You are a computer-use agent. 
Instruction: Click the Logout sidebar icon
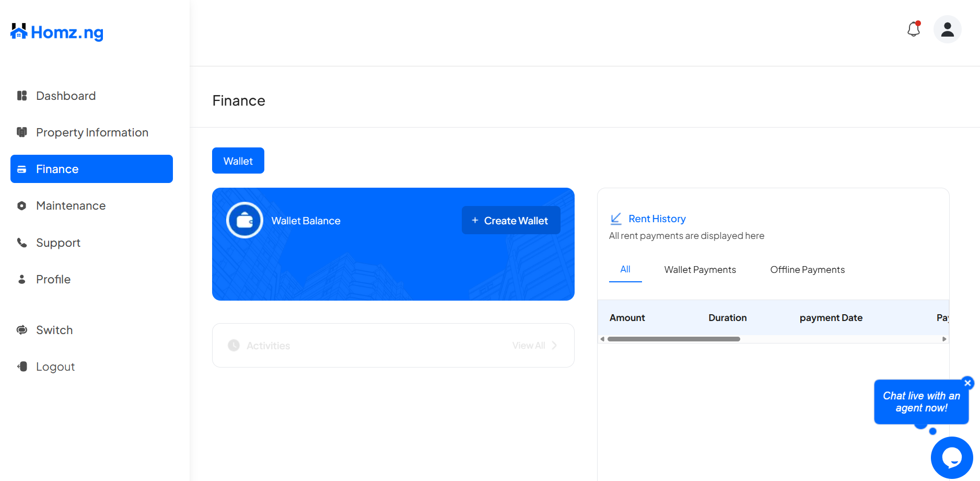(x=22, y=367)
